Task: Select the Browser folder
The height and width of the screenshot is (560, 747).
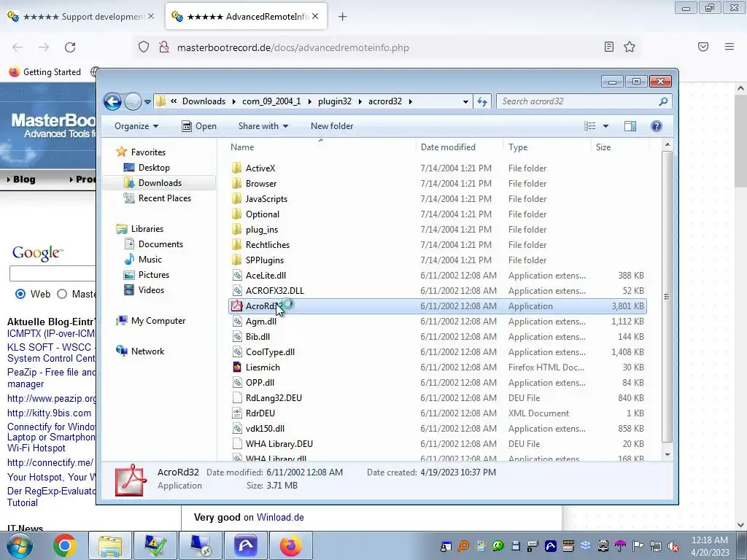Action: (260, 183)
